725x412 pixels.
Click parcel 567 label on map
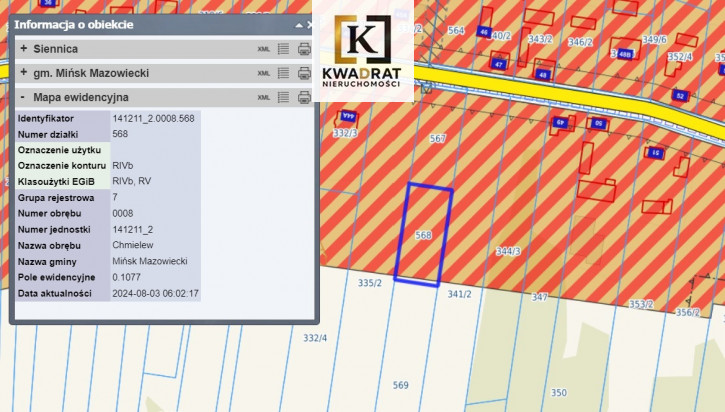[437, 138]
